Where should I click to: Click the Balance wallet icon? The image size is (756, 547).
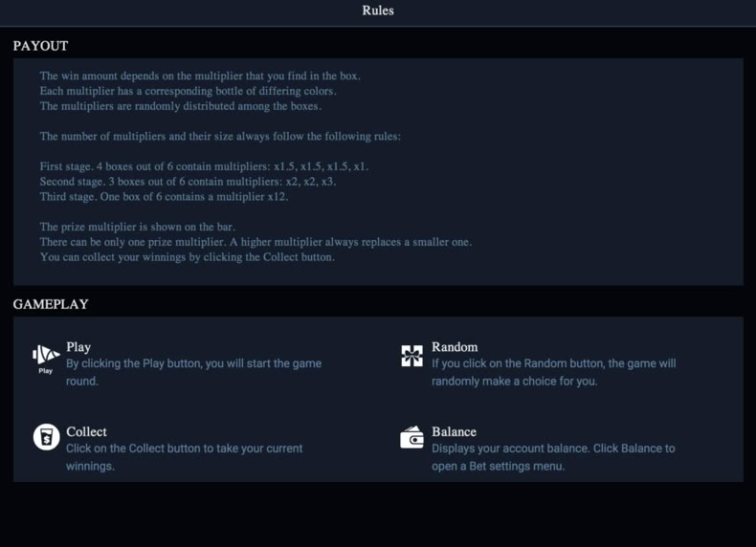411,437
